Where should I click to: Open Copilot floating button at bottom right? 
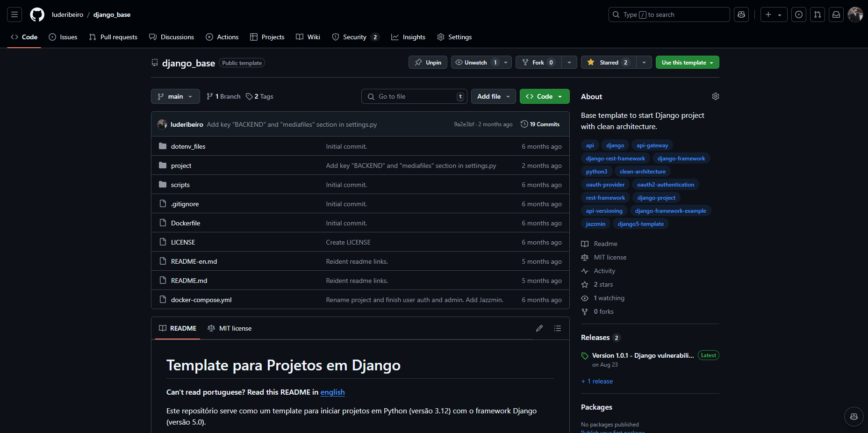854,417
